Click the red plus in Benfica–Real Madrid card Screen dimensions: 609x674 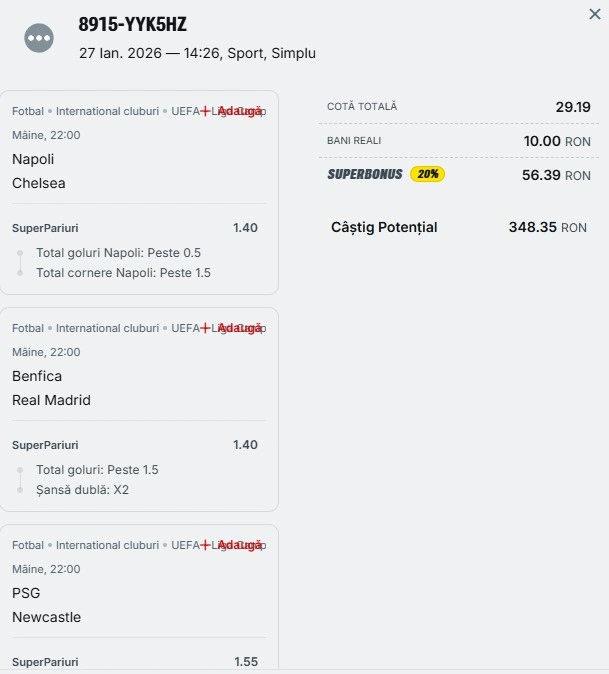[x=205, y=328]
